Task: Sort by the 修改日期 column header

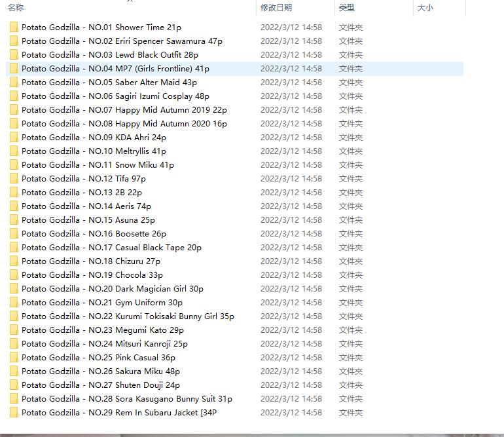Action: (x=276, y=7)
